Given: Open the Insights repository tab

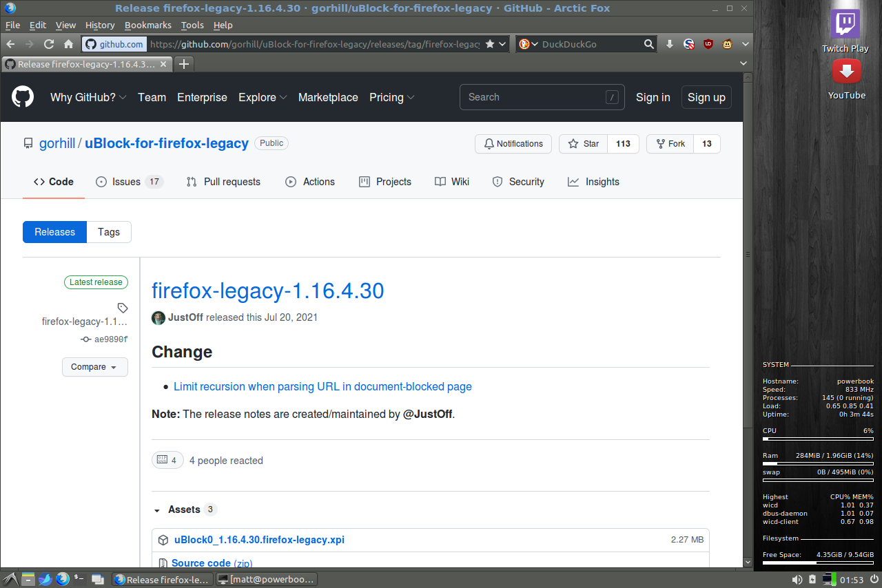Looking at the screenshot, I should click(593, 182).
